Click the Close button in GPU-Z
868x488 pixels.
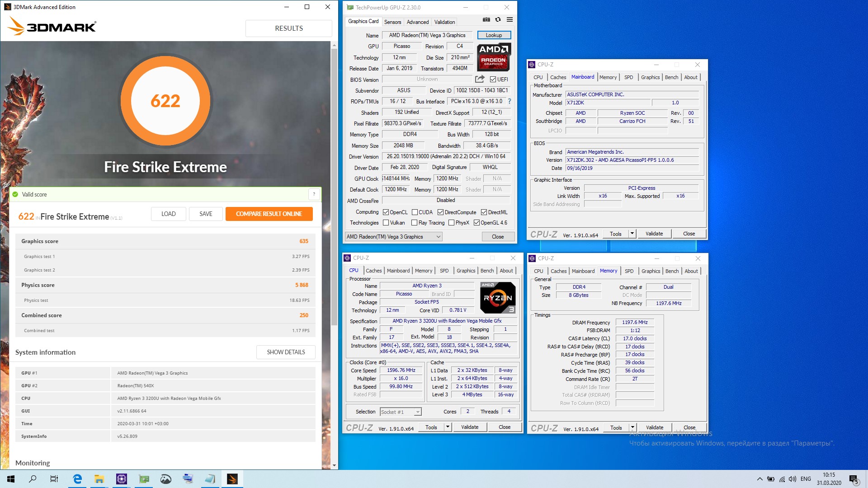click(498, 237)
